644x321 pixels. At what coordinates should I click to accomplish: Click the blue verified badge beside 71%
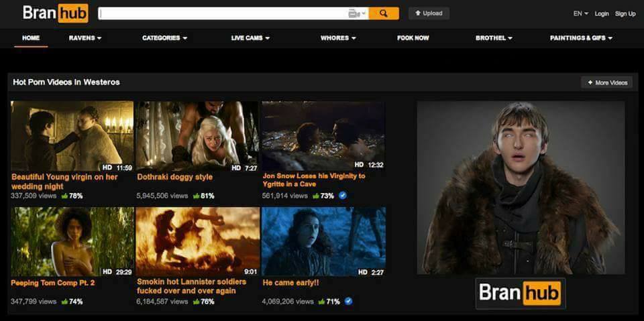point(348,302)
